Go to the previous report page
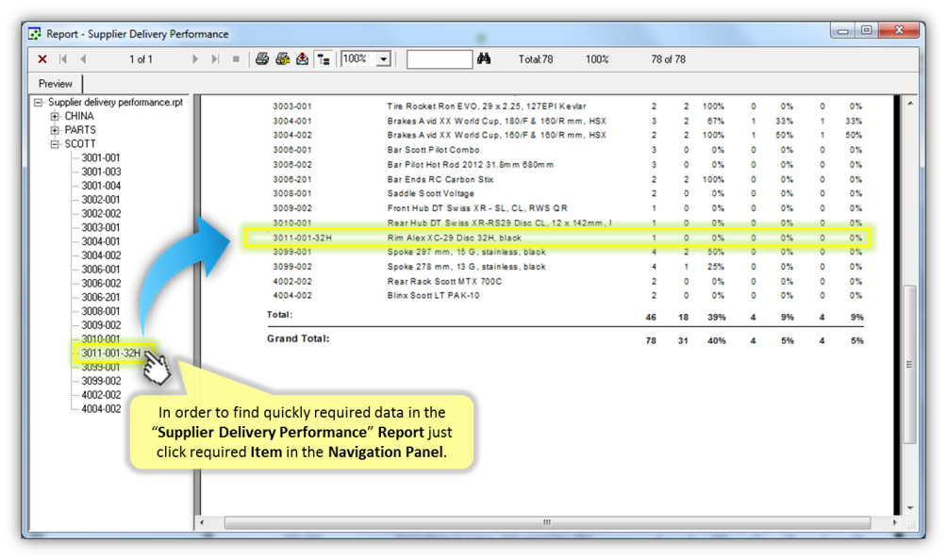 tap(83, 59)
